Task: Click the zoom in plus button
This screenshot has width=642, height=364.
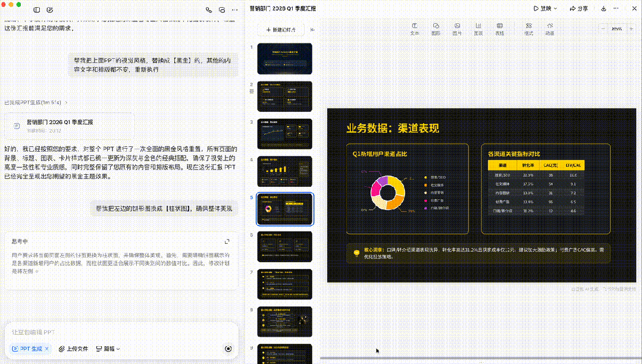Action: pyautogui.click(x=632, y=29)
